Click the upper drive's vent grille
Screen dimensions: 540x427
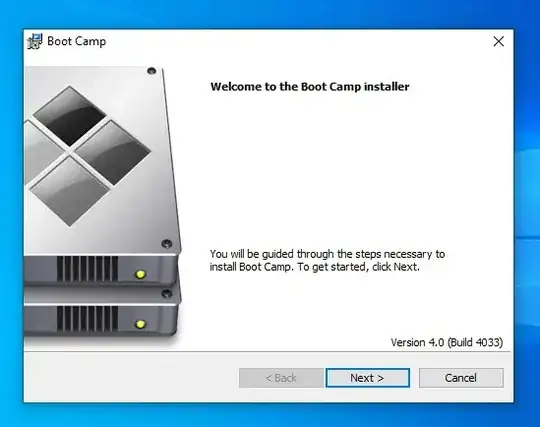click(x=87, y=269)
